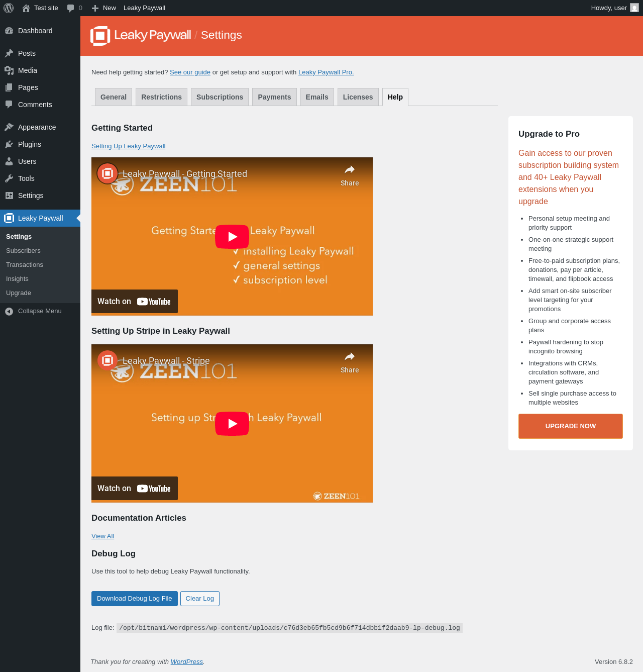Click the Media icon in sidebar
Image resolution: width=643 pixels, height=672 pixels.
(x=9, y=70)
